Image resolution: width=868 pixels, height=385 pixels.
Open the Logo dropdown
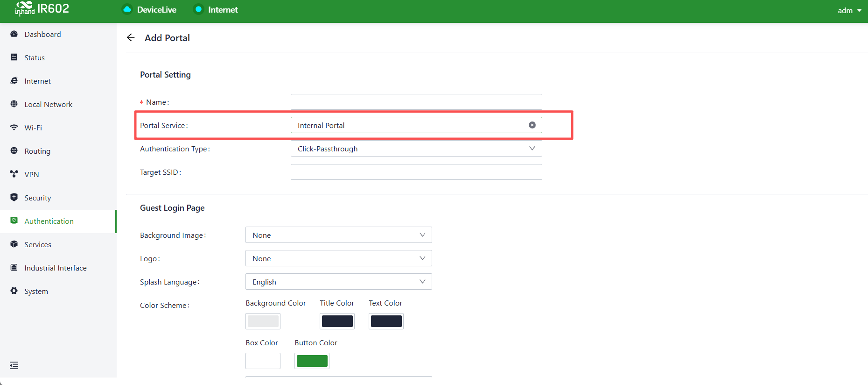click(x=339, y=258)
